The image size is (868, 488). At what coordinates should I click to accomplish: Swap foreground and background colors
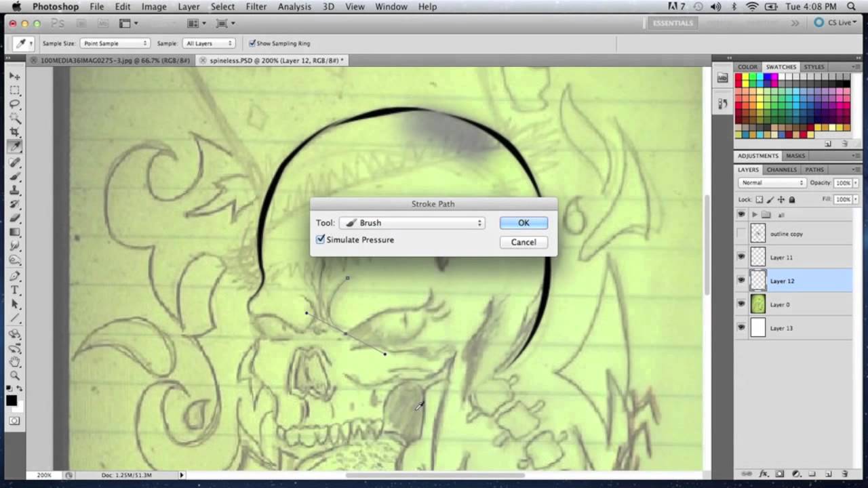(x=20, y=388)
